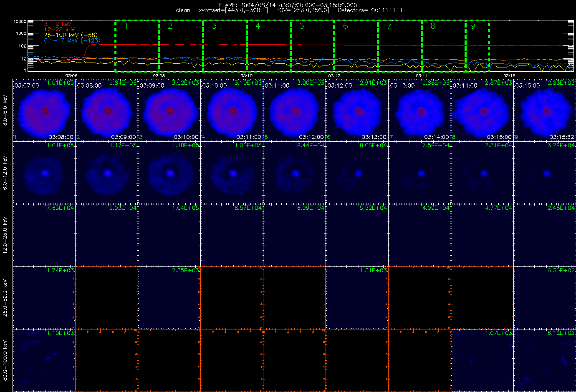Viewport: 576px width, 392px height.
Task: Select the 3-6 keV image starting 03:08:00
Action: [106, 110]
